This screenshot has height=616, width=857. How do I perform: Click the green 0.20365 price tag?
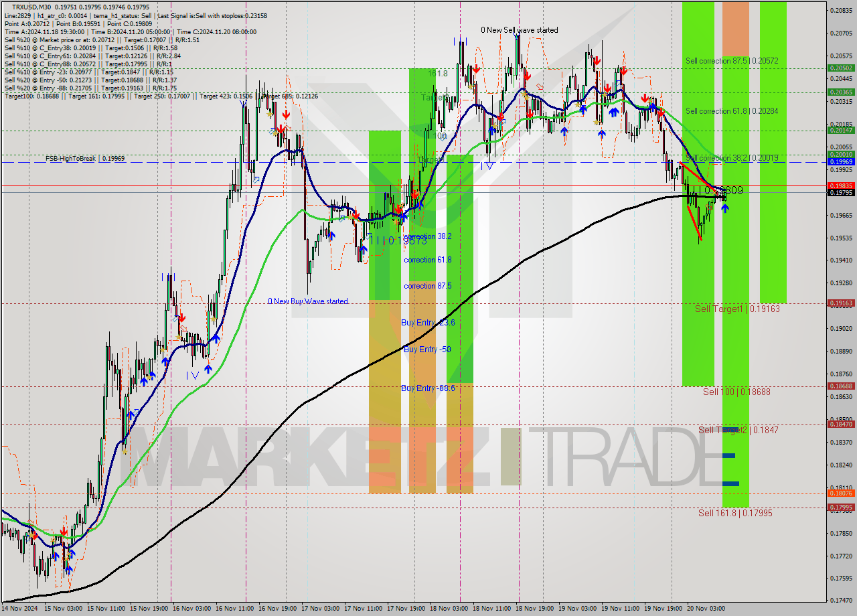click(841, 92)
